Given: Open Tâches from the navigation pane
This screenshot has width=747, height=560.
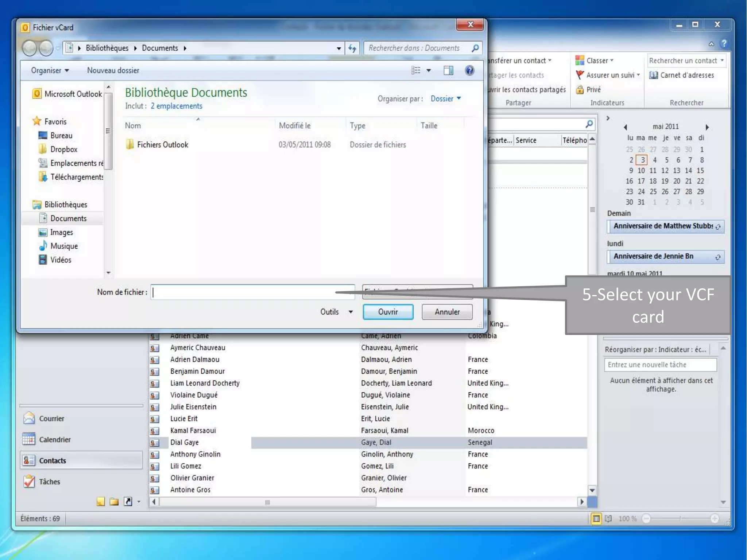Looking at the screenshot, I should [49, 482].
